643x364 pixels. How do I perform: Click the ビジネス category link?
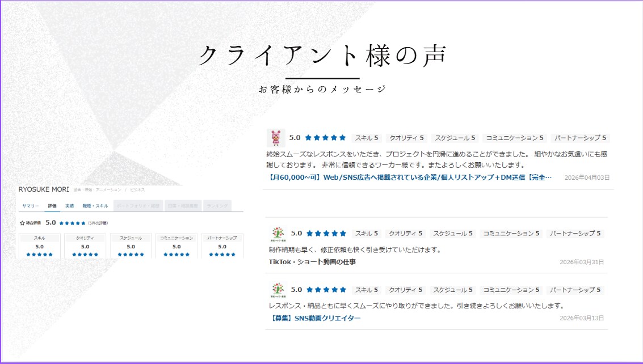137,190
